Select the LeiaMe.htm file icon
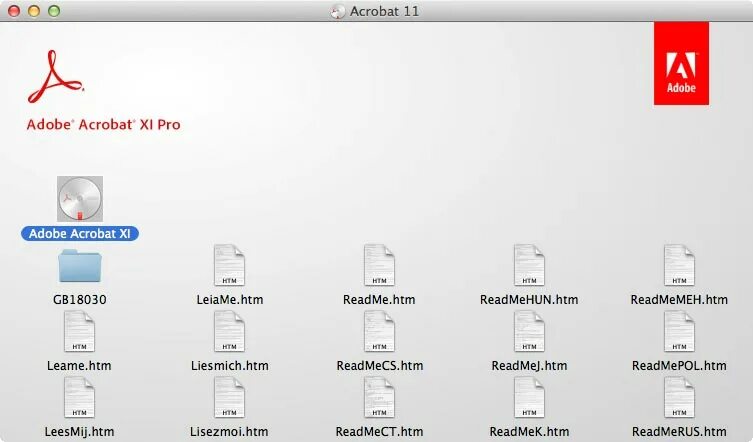This screenshot has width=753, height=442. tap(230, 266)
